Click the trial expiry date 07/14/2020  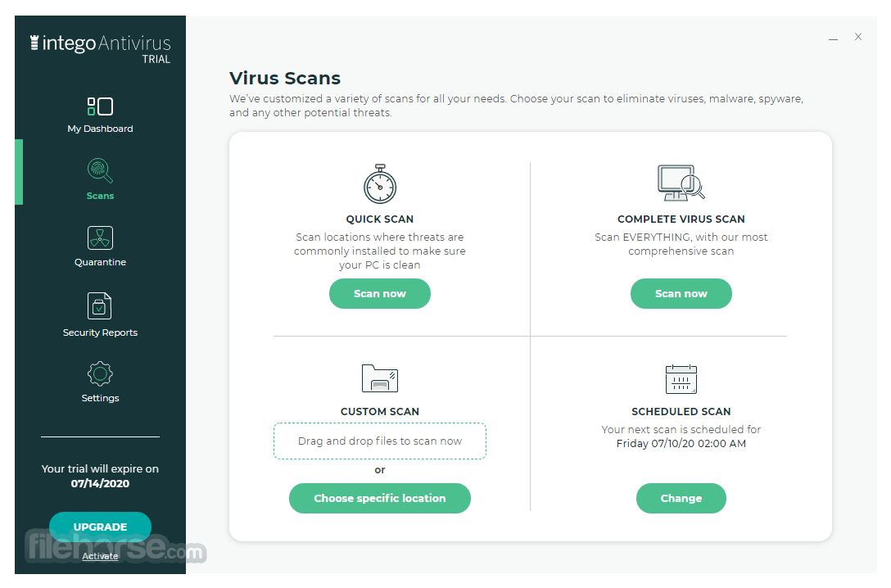click(100, 483)
